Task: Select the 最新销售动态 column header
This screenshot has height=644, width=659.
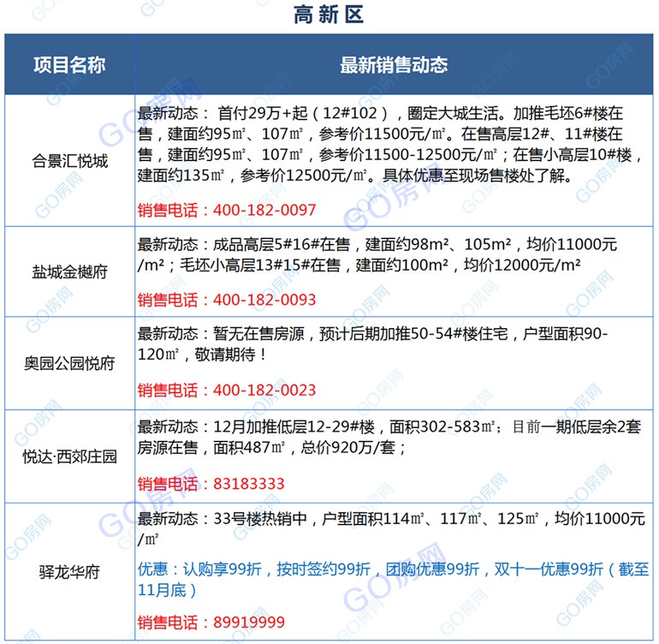Action: [x=394, y=65]
